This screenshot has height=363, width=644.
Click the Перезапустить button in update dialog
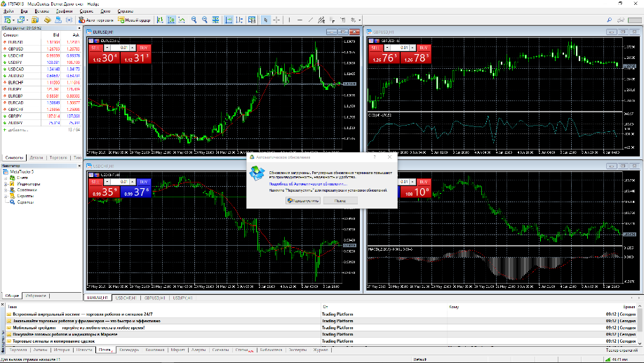[303, 201]
